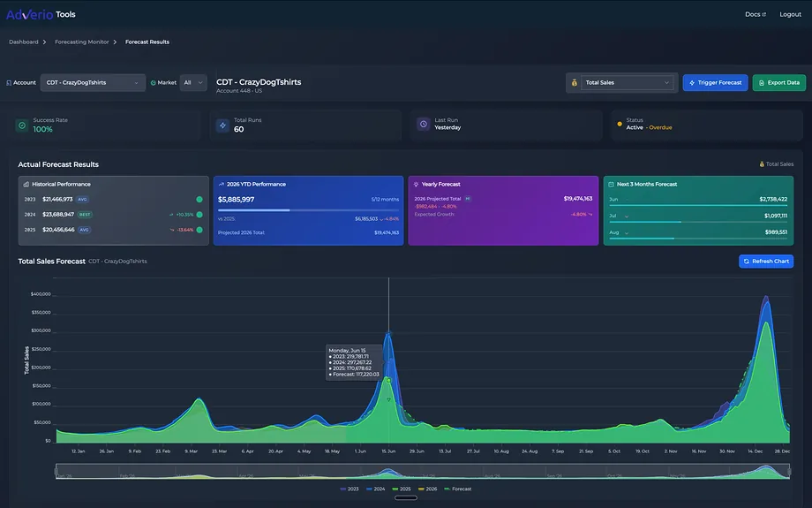812x508 pixels.
Task: Click the -13.64% change in 2025 row
Action: coord(184,230)
